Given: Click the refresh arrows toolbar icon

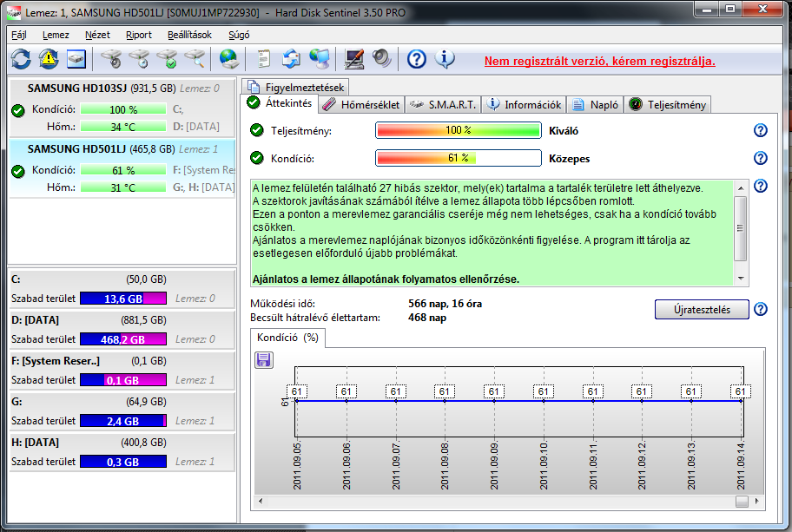Looking at the screenshot, I should 21,59.
